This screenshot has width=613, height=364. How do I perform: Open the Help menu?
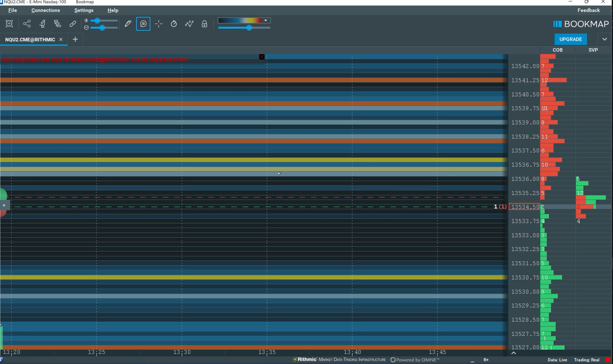point(113,10)
